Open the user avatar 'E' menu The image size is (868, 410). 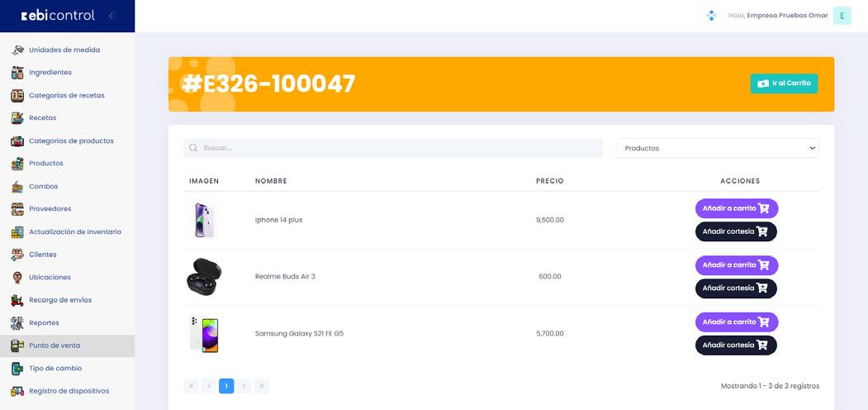[x=842, y=16]
